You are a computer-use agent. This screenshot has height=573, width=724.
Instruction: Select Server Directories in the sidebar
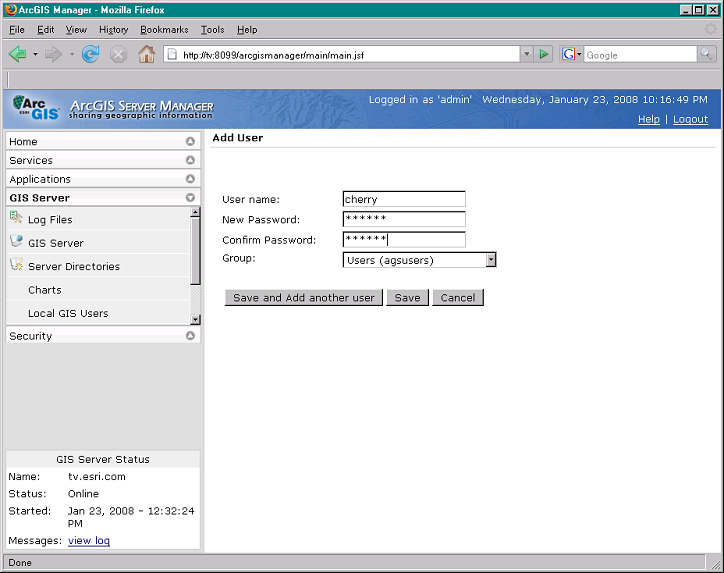point(74,266)
